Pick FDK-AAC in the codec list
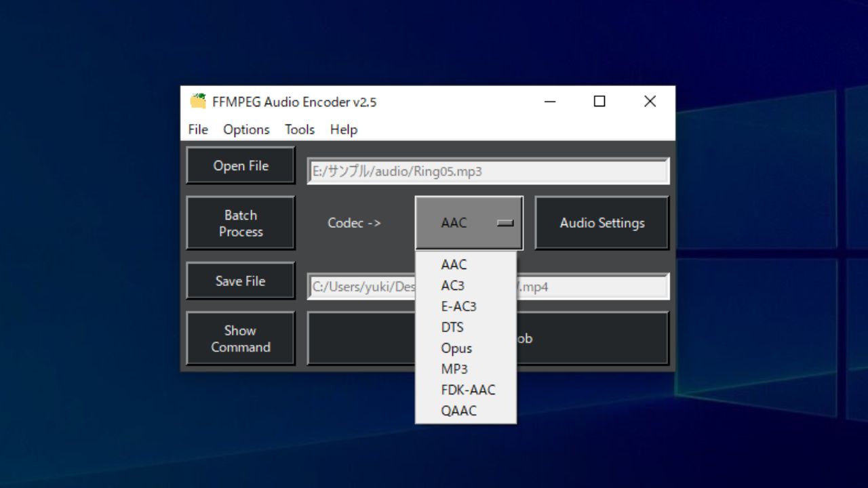 (466, 390)
